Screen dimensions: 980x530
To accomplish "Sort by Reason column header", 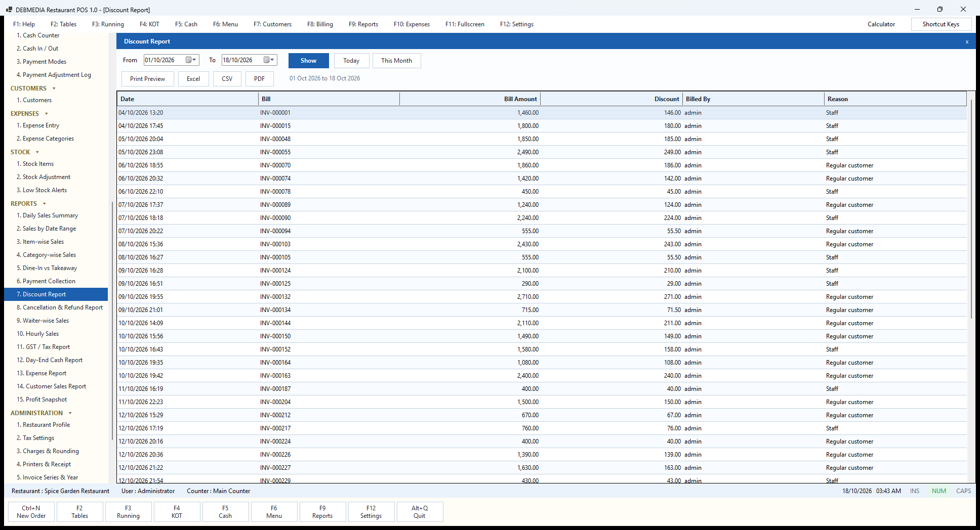I will click(895, 99).
